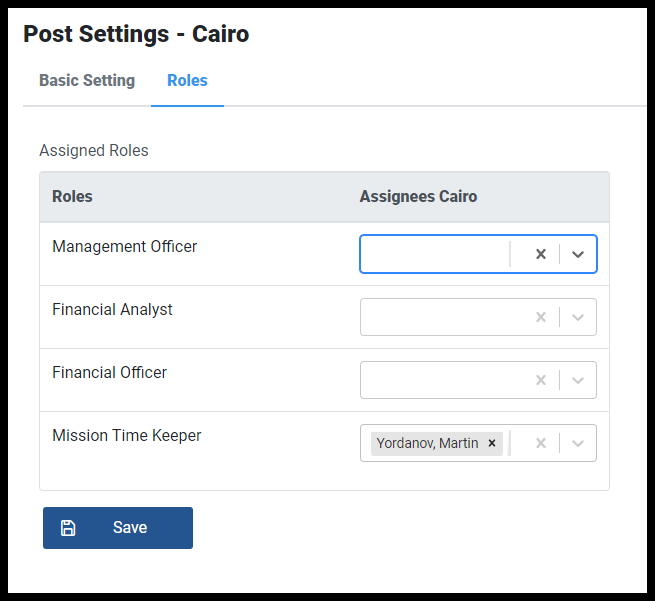Click the Assignees Cairo column header
This screenshot has height=601, width=655.
point(418,196)
